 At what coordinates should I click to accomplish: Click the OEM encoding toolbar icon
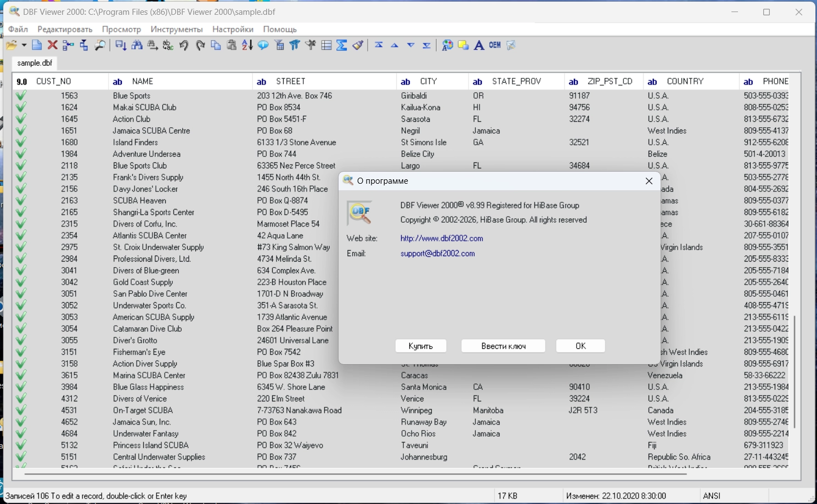coord(495,46)
